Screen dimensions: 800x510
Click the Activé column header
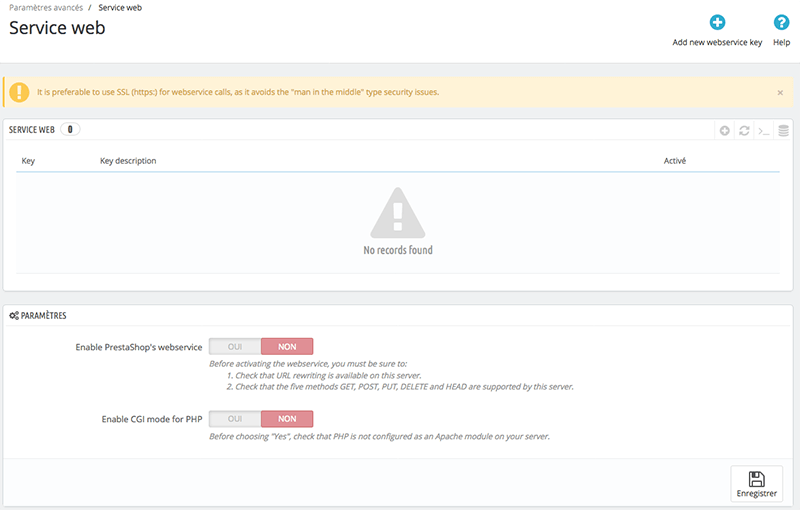[675, 161]
